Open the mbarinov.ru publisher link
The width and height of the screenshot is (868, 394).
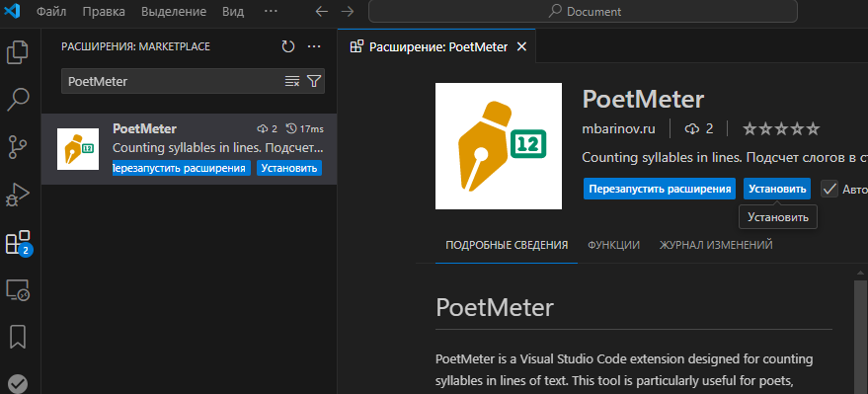click(x=618, y=129)
